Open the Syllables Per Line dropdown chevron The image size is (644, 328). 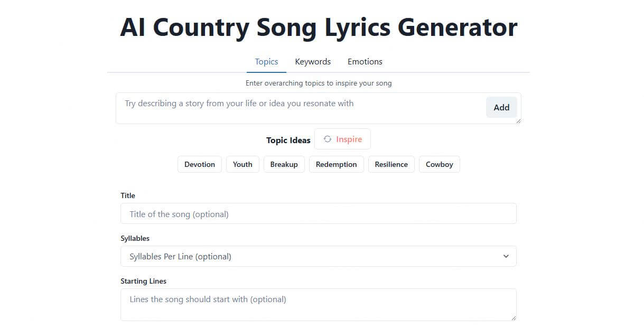[506, 256]
